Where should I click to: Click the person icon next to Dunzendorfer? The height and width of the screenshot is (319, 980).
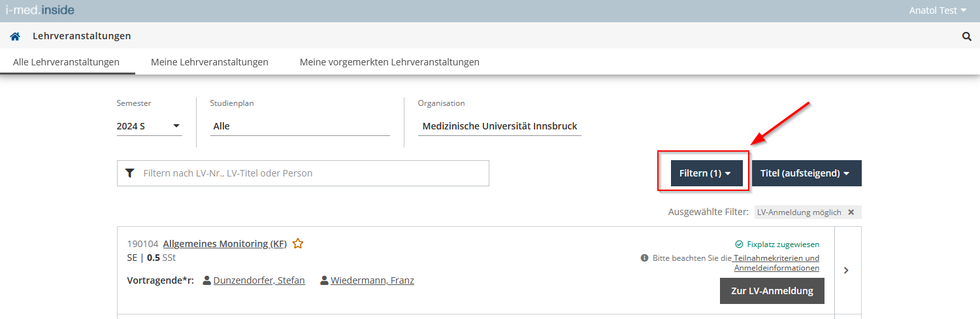click(207, 280)
